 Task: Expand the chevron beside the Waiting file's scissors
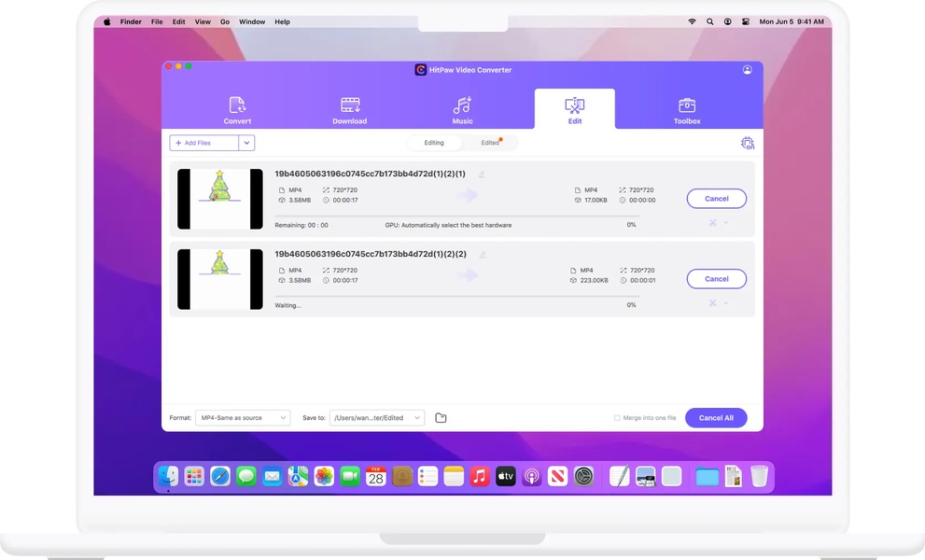point(725,302)
